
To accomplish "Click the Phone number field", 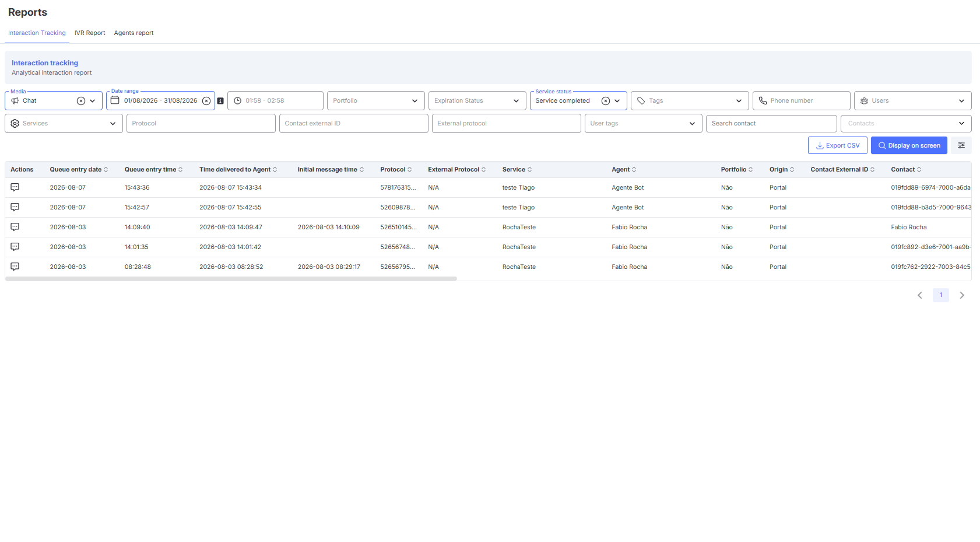I will point(802,100).
